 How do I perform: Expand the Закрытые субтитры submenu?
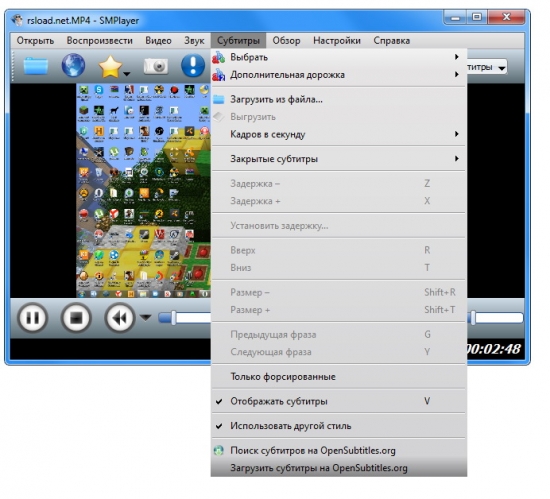pos(339,159)
